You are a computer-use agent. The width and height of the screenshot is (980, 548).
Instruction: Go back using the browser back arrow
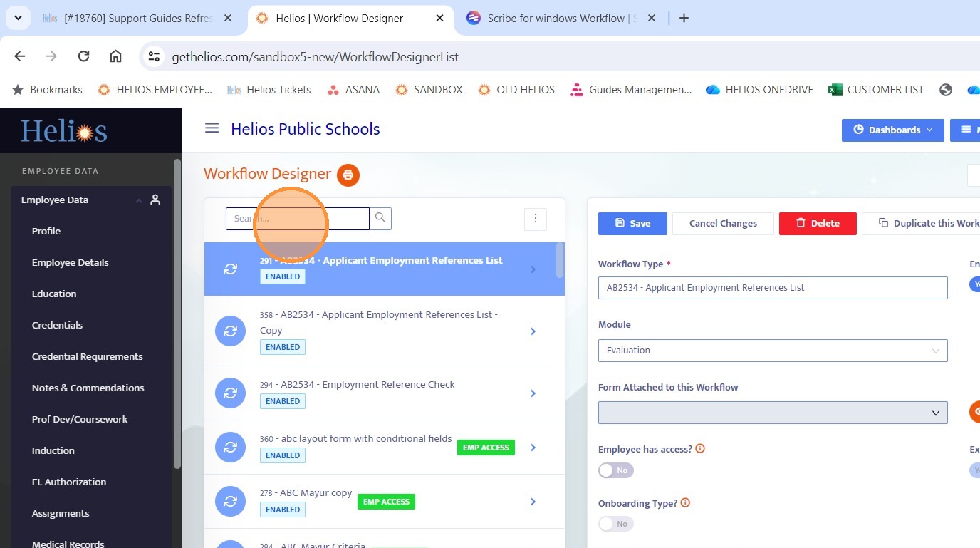click(x=20, y=56)
